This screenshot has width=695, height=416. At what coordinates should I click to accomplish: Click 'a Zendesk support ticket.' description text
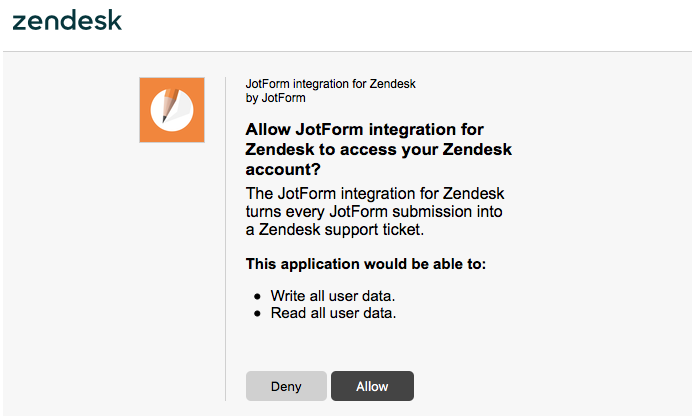pyautogui.click(x=331, y=230)
